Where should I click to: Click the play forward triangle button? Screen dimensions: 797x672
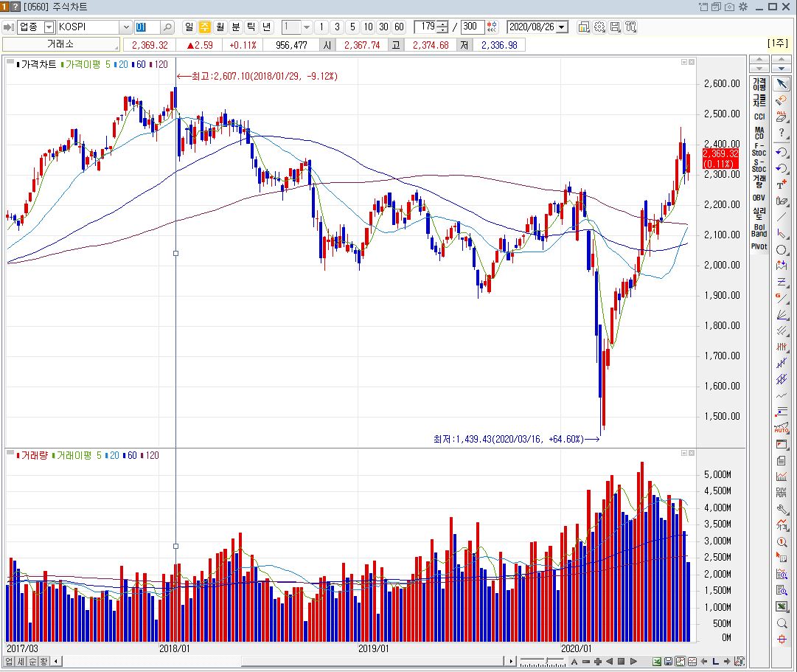[x=633, y=662]
